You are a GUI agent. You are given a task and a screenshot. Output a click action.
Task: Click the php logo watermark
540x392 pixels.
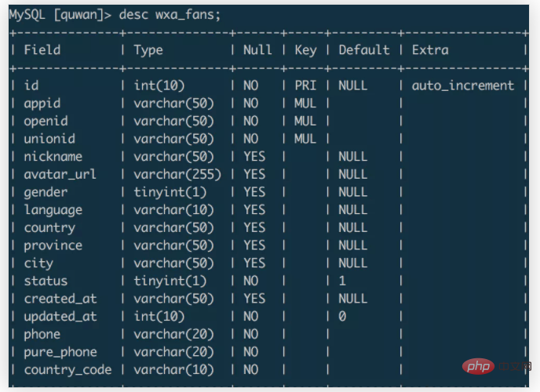[478, 366]
